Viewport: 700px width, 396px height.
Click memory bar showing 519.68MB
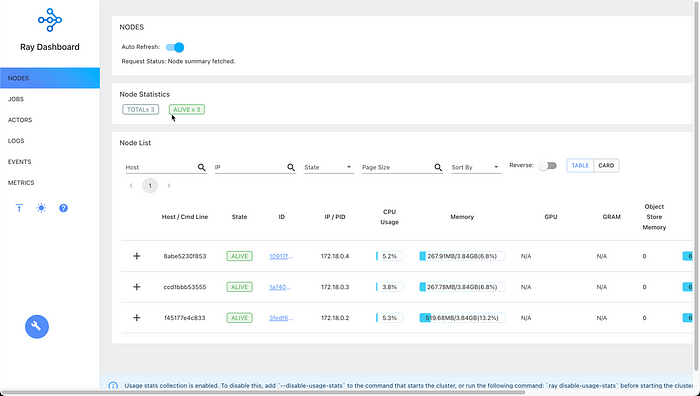(462, 318)
